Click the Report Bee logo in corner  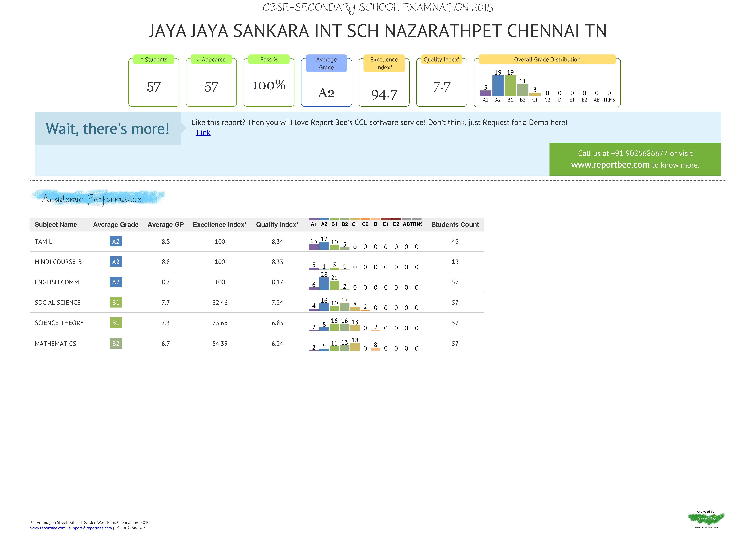pyautogui.click(x=706, y=519)
